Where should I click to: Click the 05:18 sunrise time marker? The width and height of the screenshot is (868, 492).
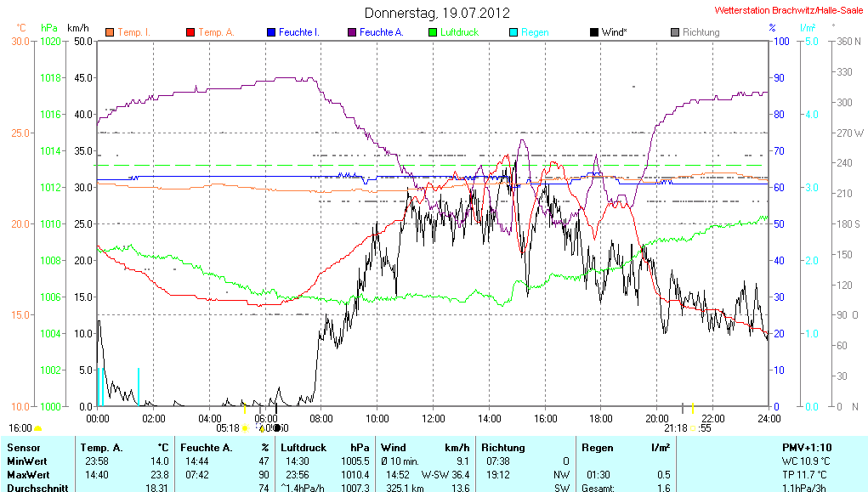coord(228,428)
